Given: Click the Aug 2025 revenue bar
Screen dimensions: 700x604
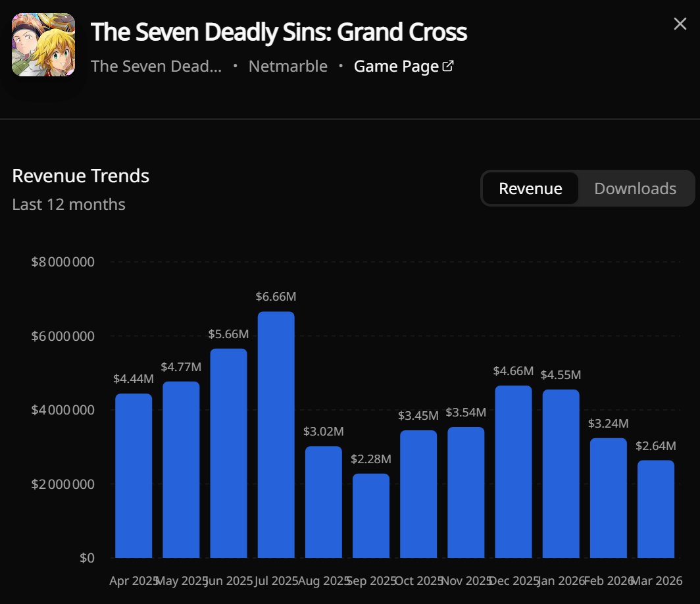Looking at the screenshot, I should click(x=324, y=502).
